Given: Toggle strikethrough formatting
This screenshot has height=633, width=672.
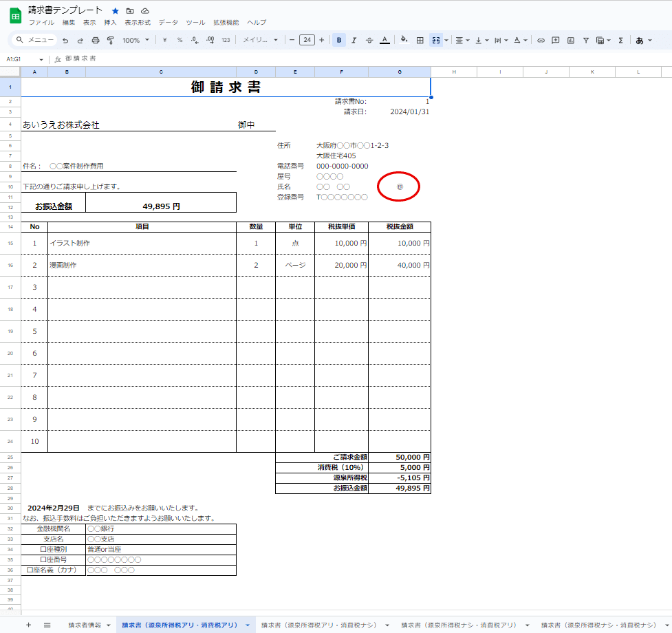Looking at the screenshot, I should pyautogui.click(x=369, y=41).
